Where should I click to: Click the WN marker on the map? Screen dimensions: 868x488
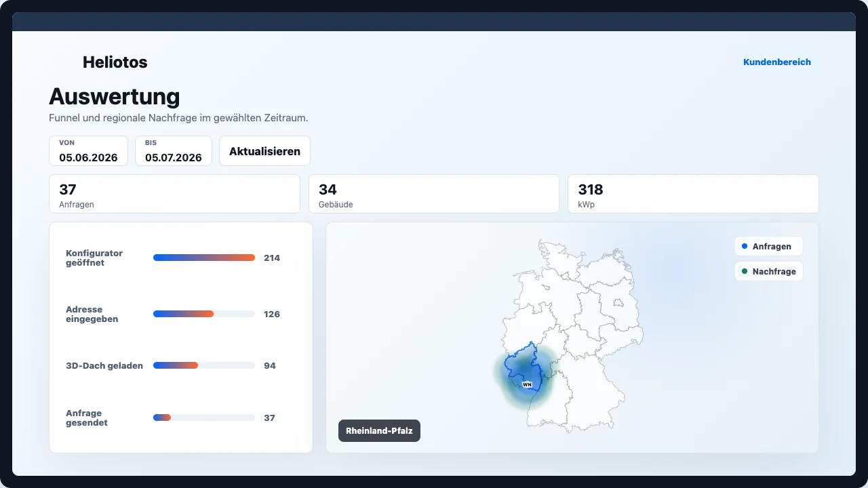coord(527,384)
